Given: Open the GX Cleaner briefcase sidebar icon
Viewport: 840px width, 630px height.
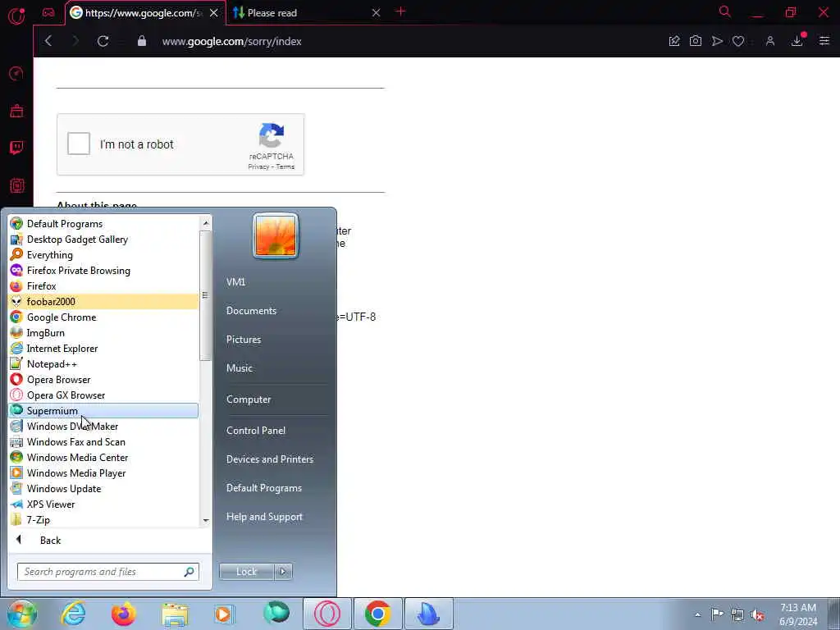Looking at the screenshot, I should (x=16, y=111).
